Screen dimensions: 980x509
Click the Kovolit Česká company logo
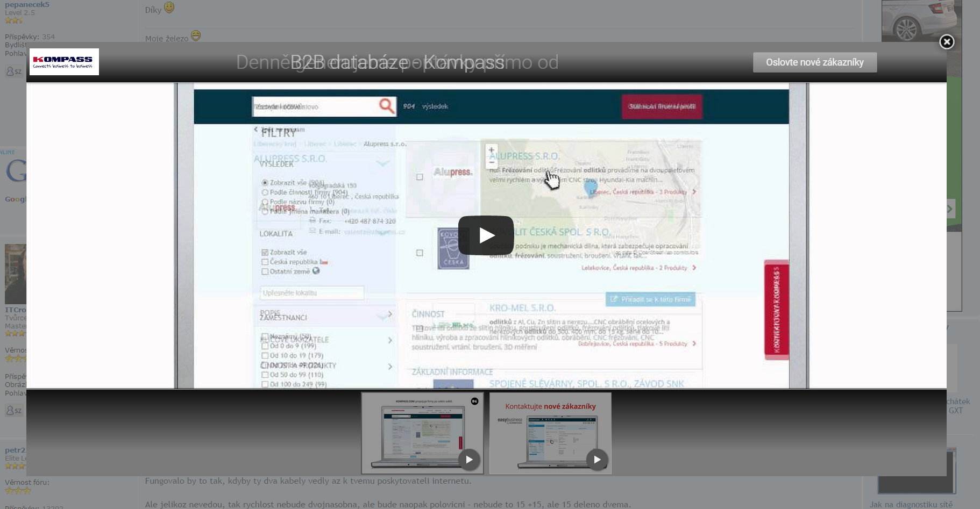tap(453, 248)
